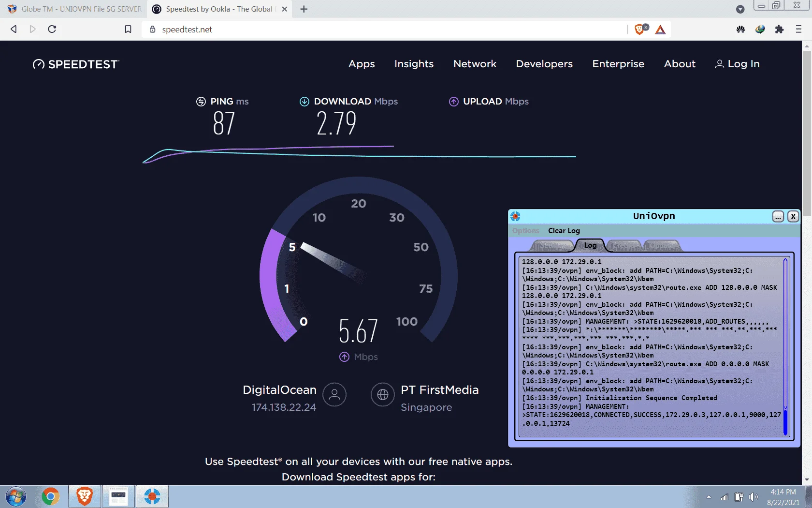Click the Brave browser taskbar icon
Image resolution: width=812 pixels, height=508 pixels.
click(x=85, y=497)
